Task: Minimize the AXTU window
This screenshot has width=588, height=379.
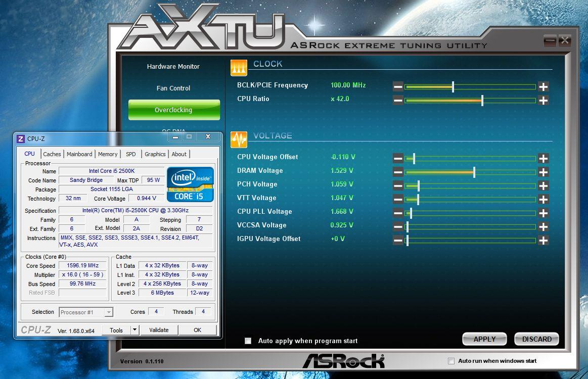Action: coord(550,40)
